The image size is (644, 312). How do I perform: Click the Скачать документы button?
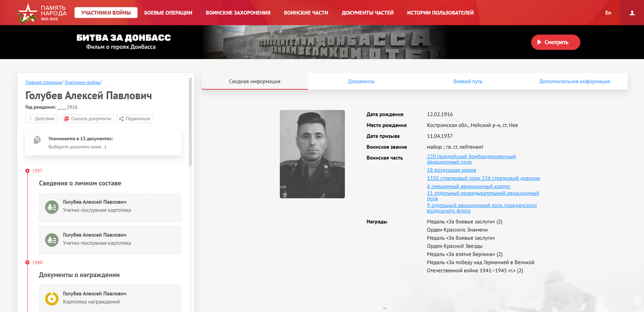[x=87, y=119]
